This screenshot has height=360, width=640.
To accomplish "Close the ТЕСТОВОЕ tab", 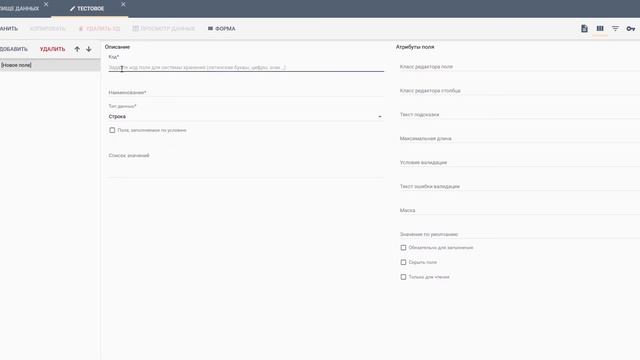I will tap(123, 4).
